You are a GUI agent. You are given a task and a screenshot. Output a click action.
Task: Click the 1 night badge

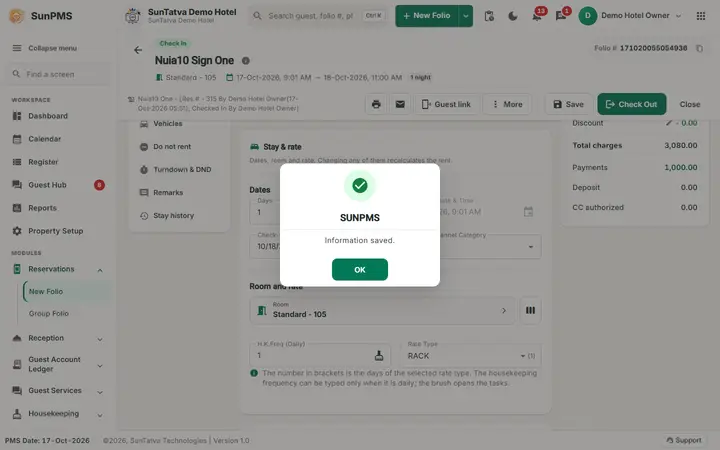[420, 78]
